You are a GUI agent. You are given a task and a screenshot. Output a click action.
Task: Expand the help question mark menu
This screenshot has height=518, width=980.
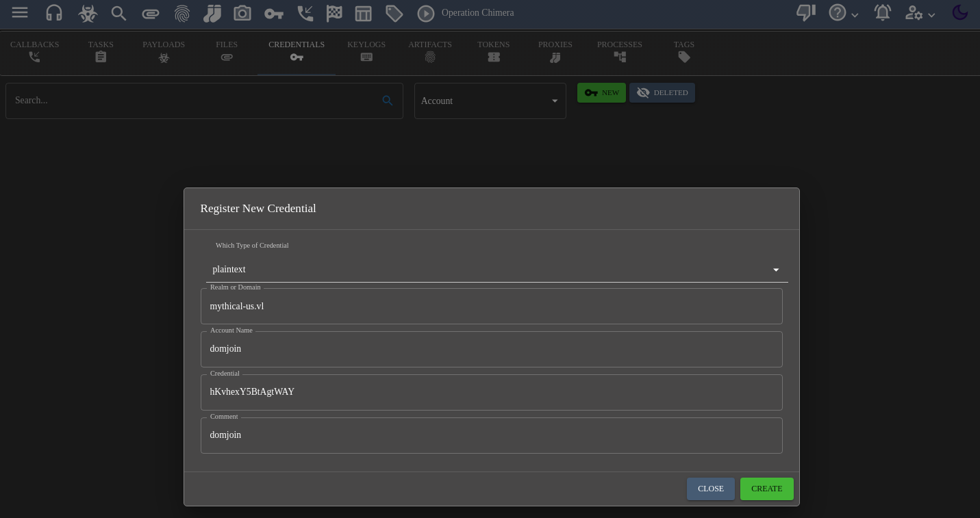coord(844,12)
